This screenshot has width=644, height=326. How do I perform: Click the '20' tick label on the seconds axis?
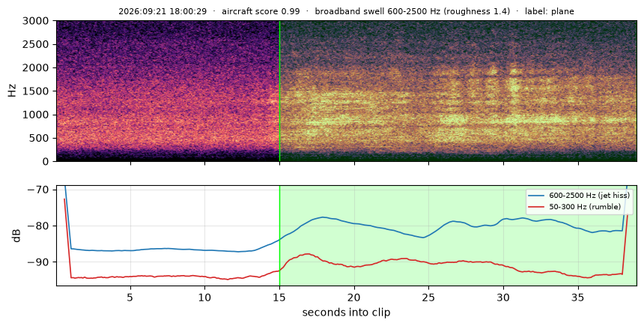click(x=354, y=297)
